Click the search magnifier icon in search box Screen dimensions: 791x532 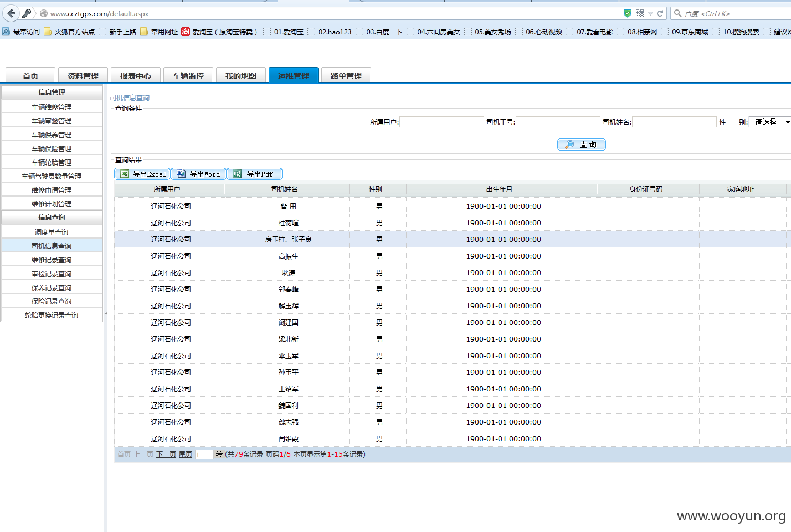tap(677, 13)
